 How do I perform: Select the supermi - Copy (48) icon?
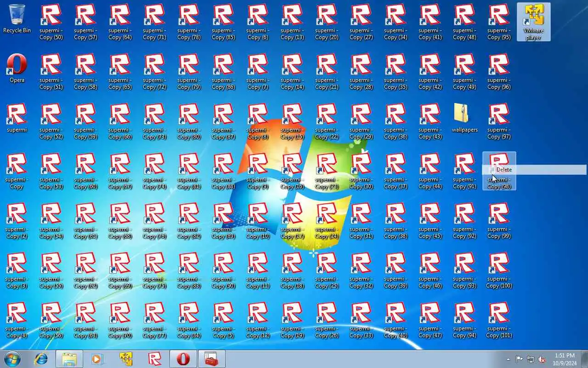pos(464,22)
